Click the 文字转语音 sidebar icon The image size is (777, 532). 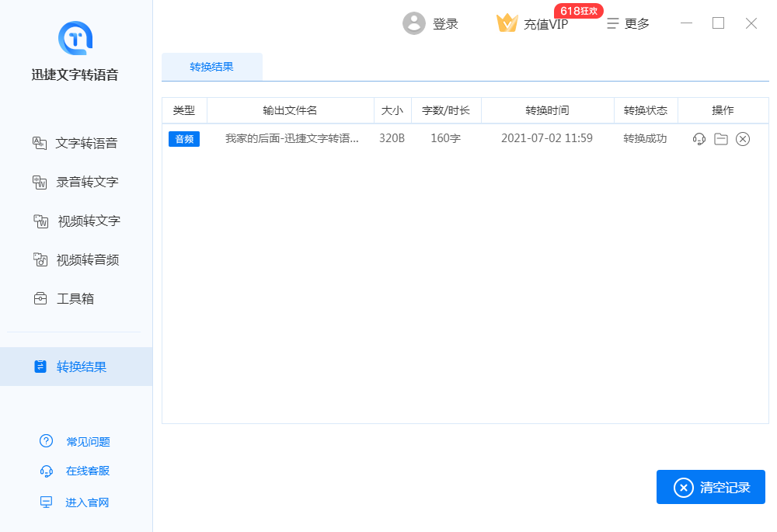[x=40, y=143]
